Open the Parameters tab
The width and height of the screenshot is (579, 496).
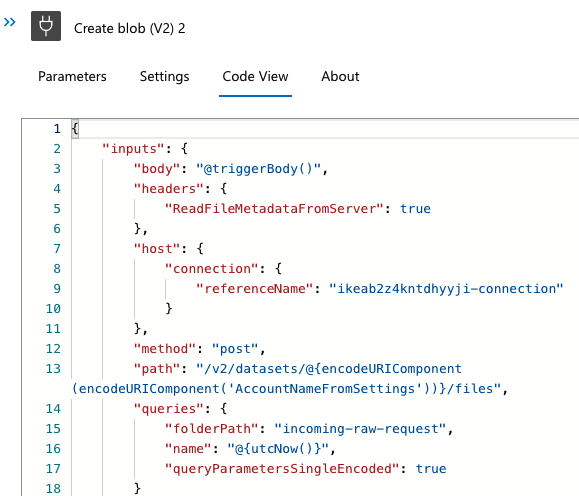pos(72,76)
